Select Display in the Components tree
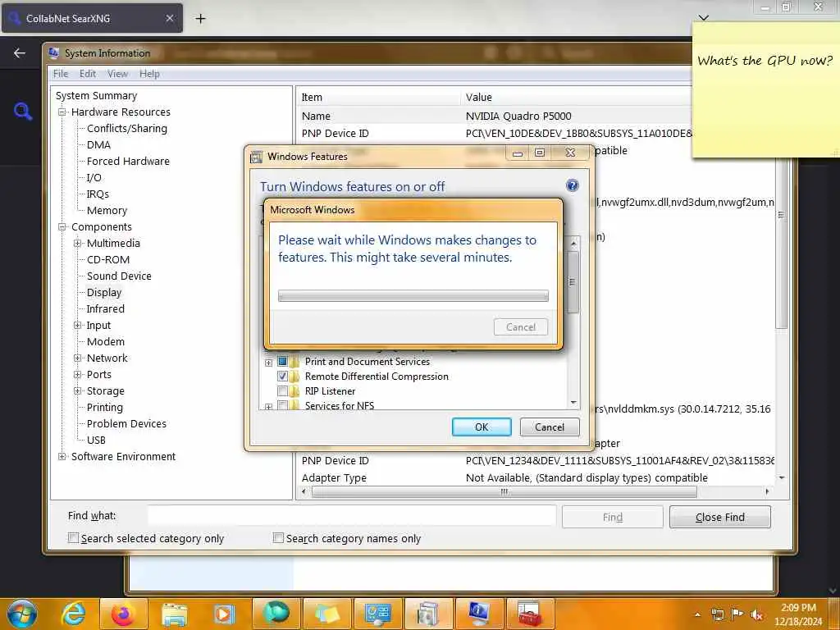840x630 pixels. [x=104, y=293]
